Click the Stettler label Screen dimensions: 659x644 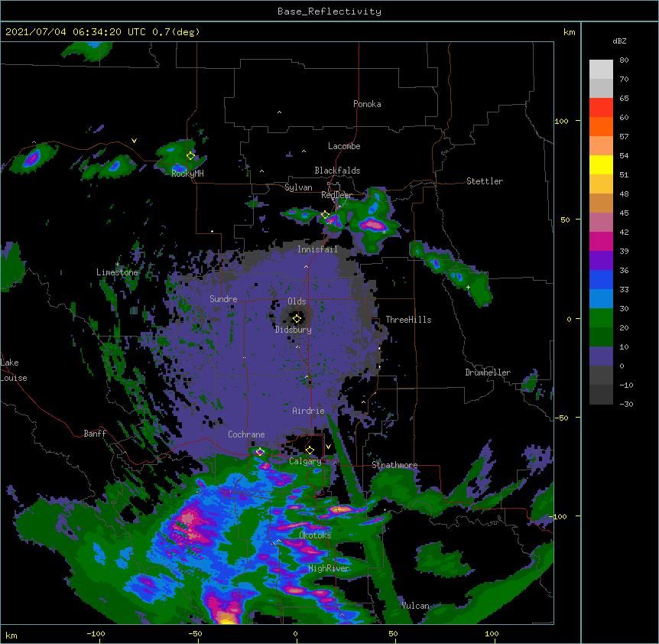484,181
